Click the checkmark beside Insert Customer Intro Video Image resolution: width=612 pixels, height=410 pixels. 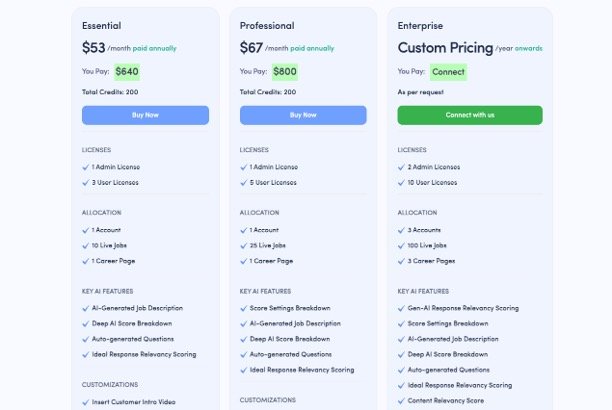(x=85, y=401)
